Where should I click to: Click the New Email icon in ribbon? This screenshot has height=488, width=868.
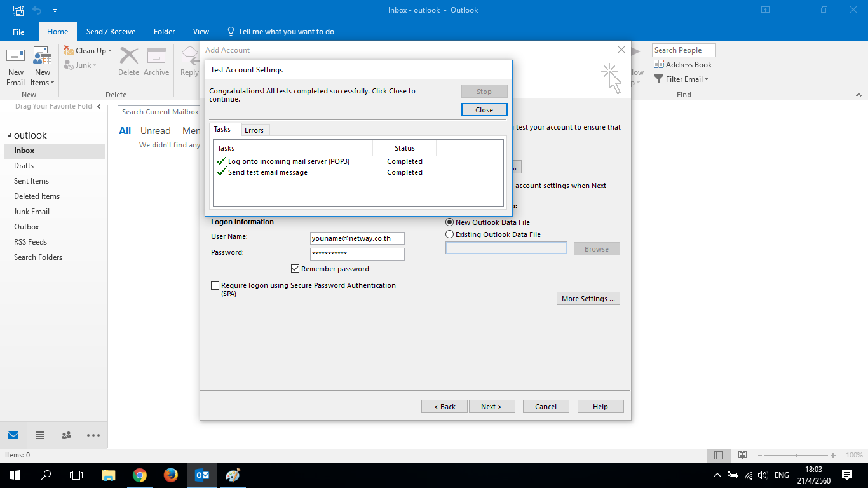(16, 66)
